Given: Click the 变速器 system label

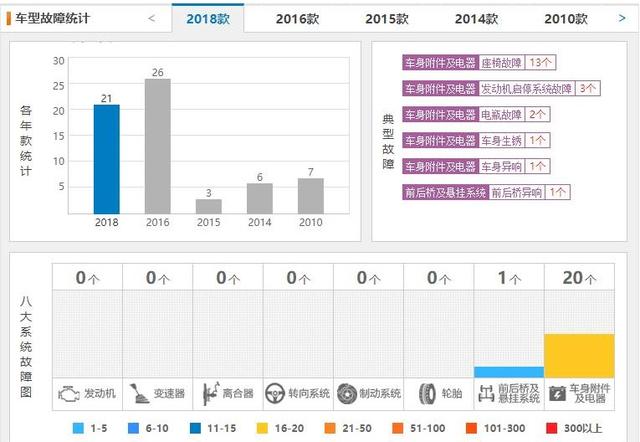Looking at the screenshot, I should coord(169,393).
